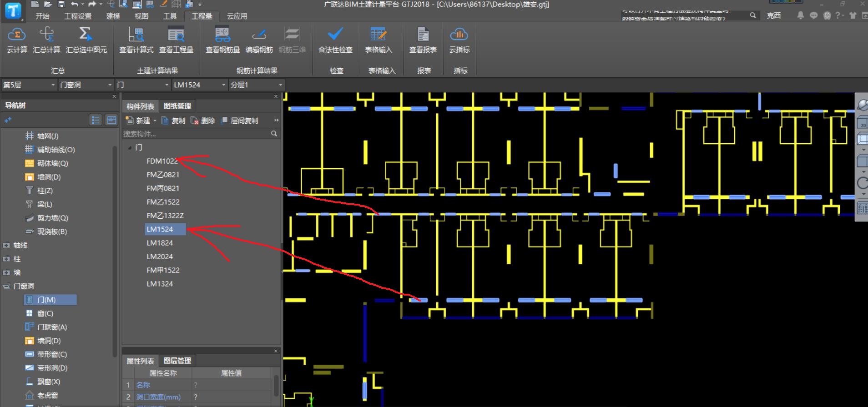Select LM1824 in component list
Screen dimensions: 868x407
160,243
